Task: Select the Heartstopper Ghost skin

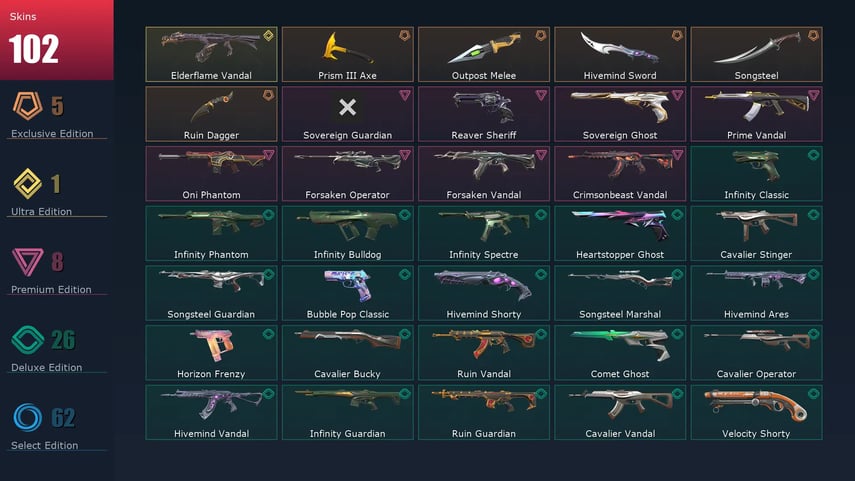Action: pos(620,233)
